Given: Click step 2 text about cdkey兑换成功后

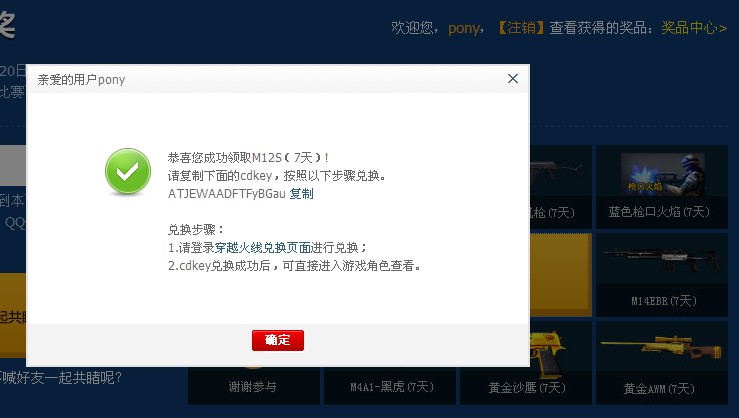Looking at the screenshot, I should (x=294, y=266).
